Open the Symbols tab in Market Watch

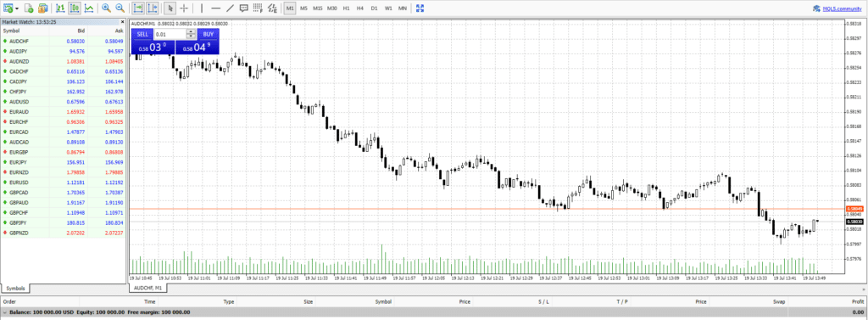point(15,289)
